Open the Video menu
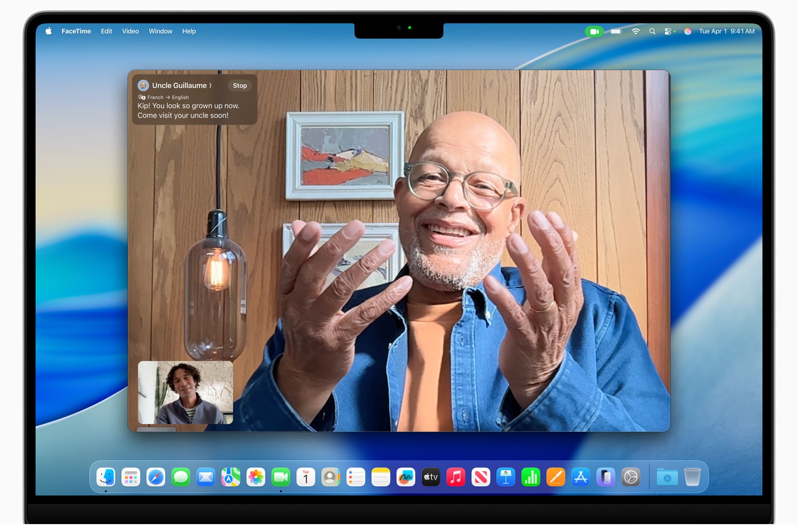 coord(131,31)
